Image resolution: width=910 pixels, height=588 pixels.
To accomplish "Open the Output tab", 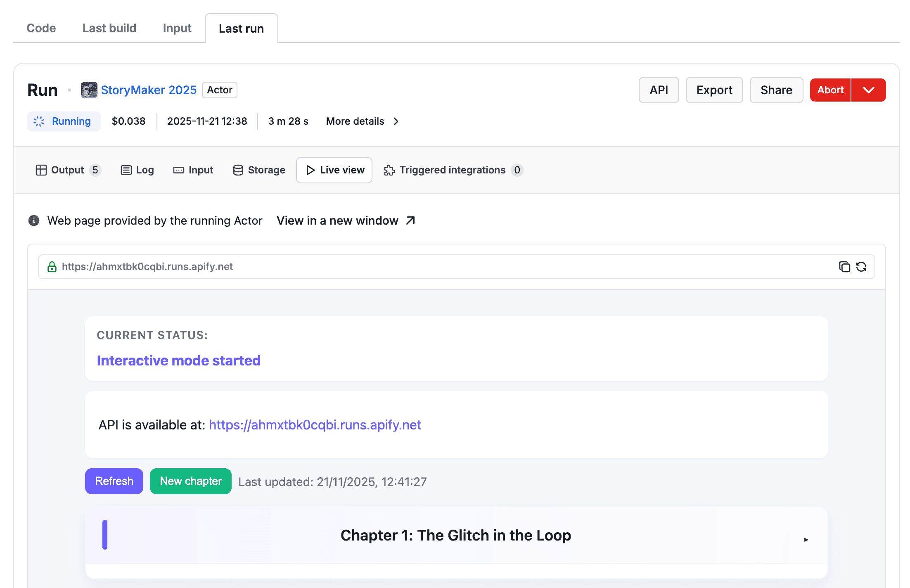I will coord(68,170).
